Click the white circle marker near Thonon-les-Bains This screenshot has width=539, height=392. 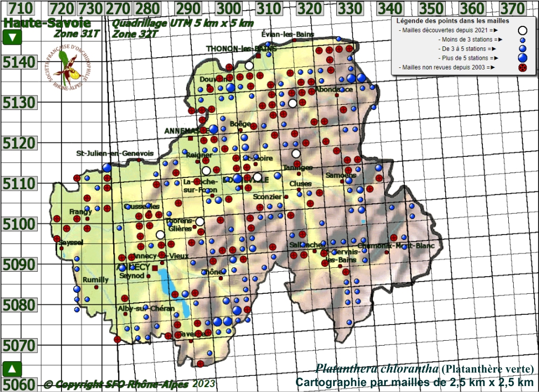tap(249, 66)
